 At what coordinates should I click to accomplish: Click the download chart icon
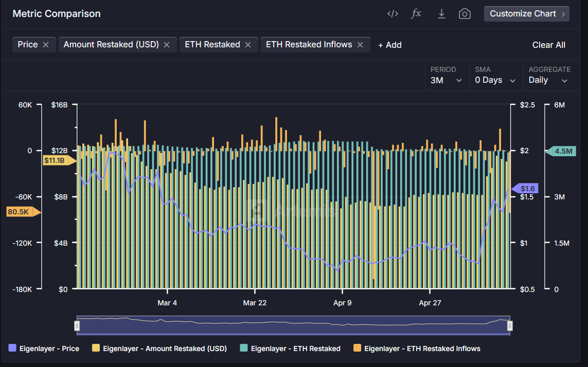coord(441,14)
